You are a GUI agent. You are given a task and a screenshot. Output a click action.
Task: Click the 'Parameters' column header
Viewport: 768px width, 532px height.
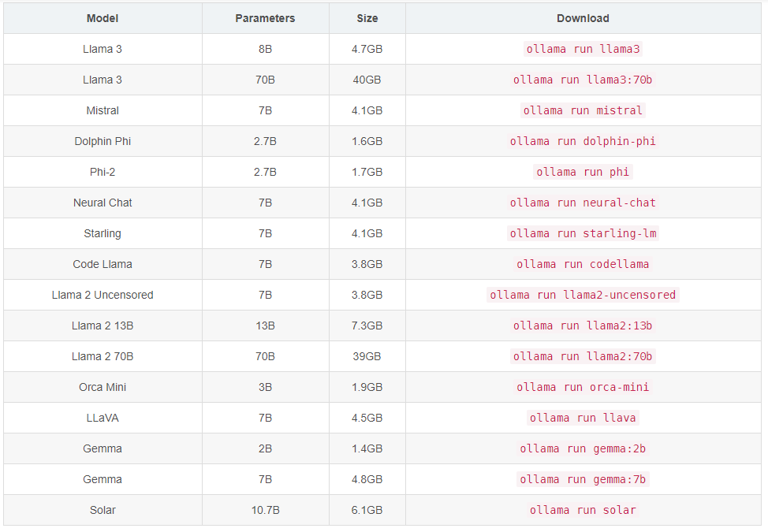pyautogui.click(x=265, y=18)
